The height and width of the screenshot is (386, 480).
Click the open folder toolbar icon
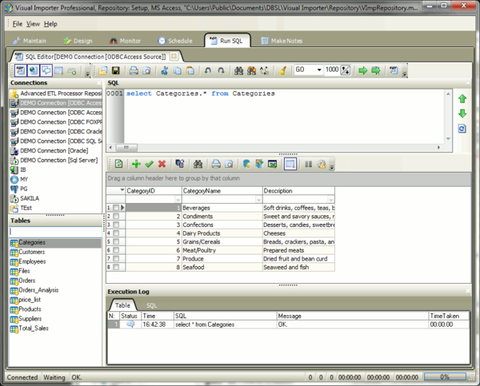tap(103, 70)
